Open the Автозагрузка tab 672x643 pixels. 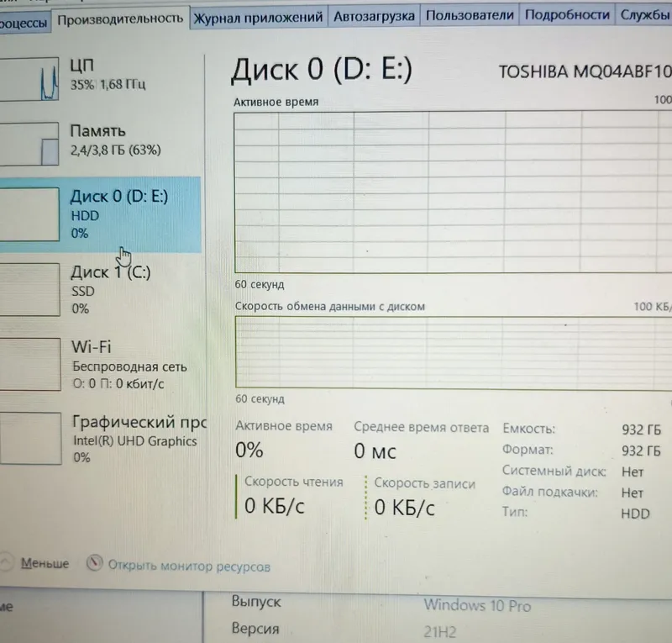click(374, 16)
